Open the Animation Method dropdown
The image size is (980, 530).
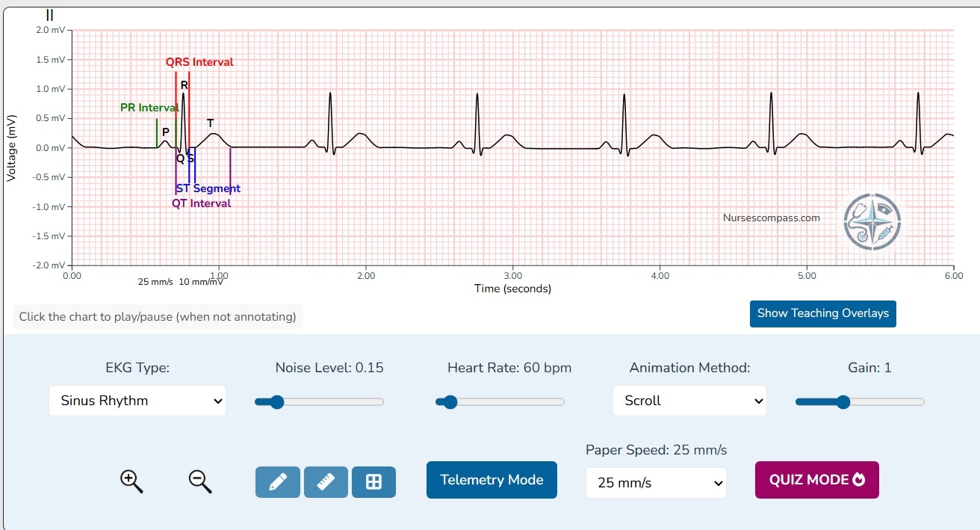[689, 401]
